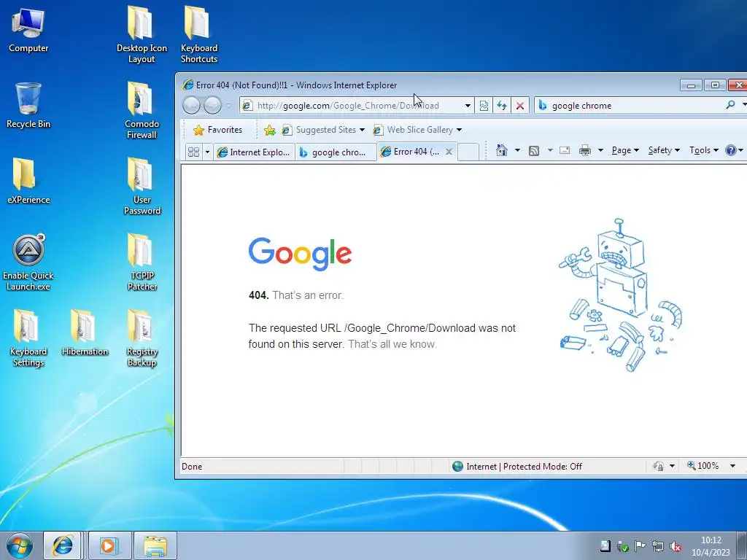747x560 pixels.
Task: Select the User Password folder
Action: click(142, 187)
